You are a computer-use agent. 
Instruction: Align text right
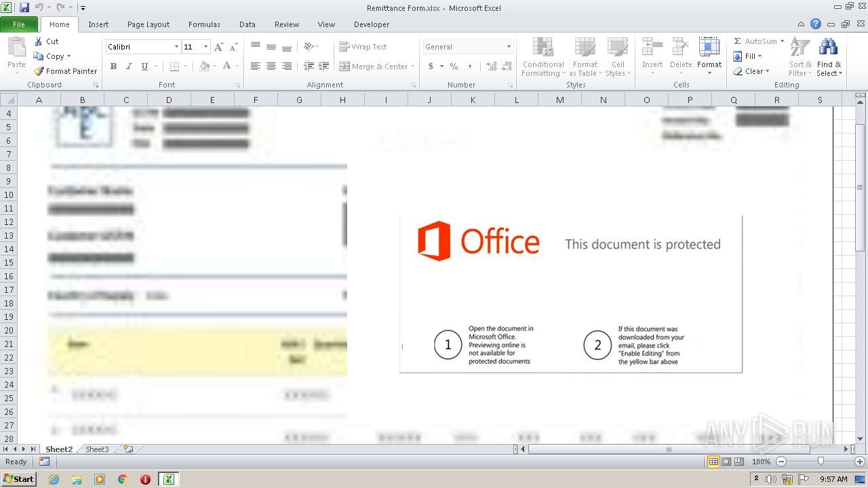[x=287, y=66]
